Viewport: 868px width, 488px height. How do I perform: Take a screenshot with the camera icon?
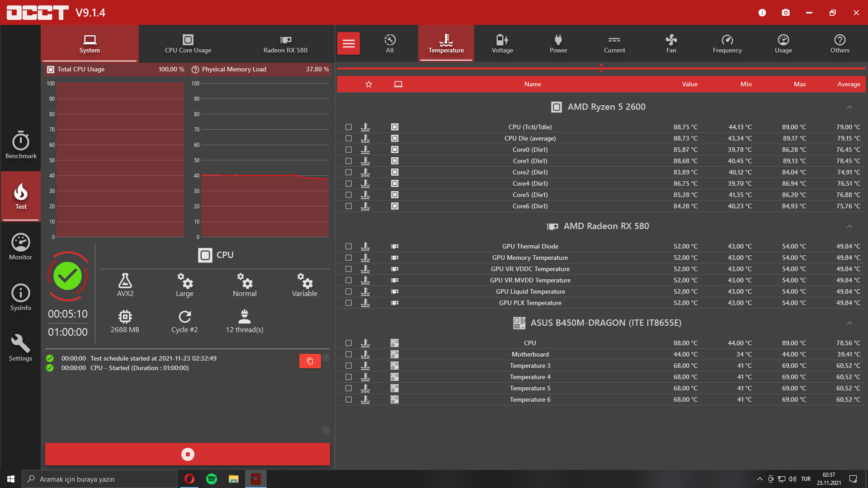[786, 13]
